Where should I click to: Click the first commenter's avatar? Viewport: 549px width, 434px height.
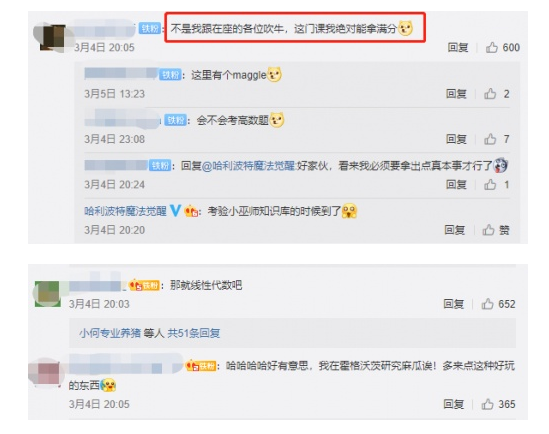point(53,37)
